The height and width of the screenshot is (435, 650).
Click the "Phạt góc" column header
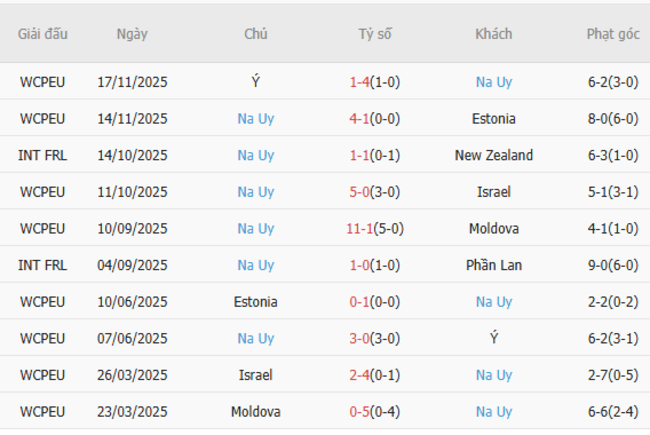tap(613, 33)
